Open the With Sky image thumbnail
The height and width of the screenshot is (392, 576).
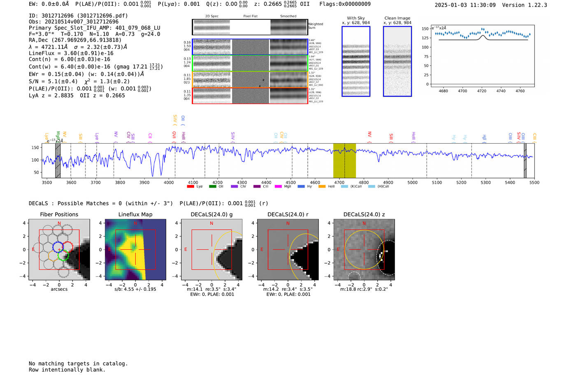click(x=356, y=61)
